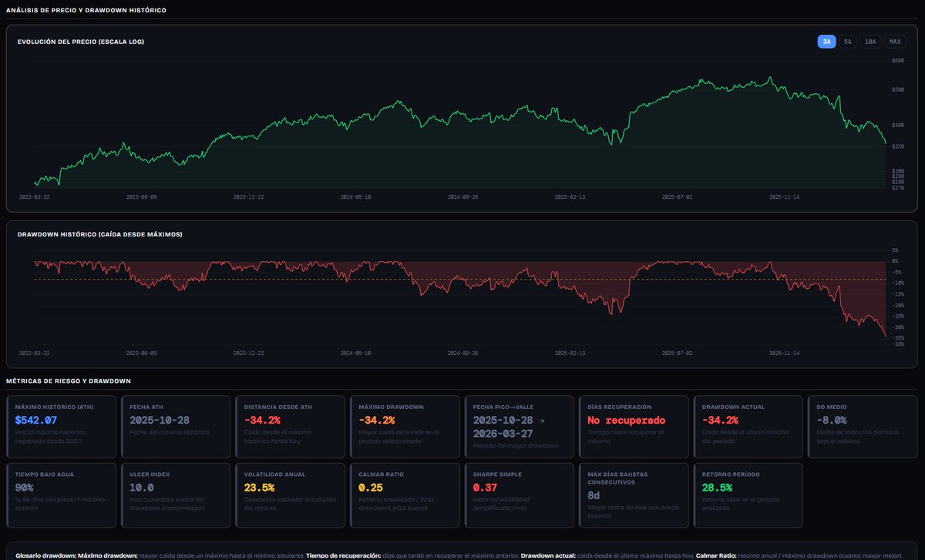Screen dimensions: 925x560
Task: Click the -20% drawdown axis label
Action: [897, 305]
